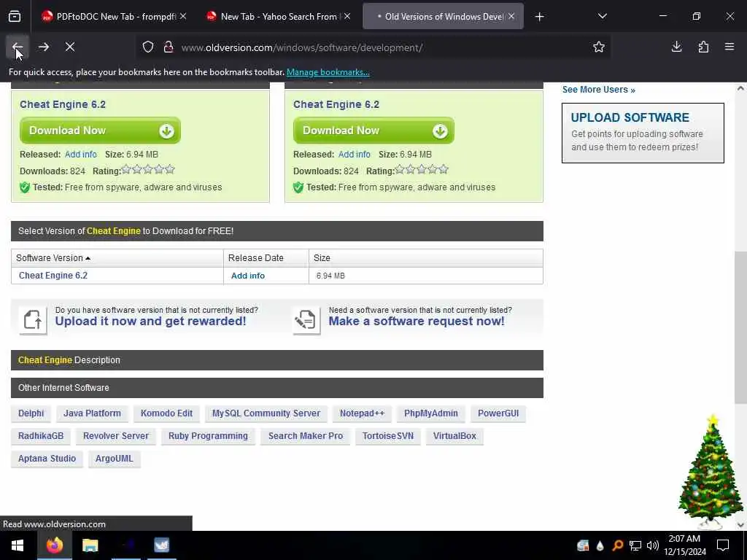Click the green tested shield in right card

[x=298, y=187]
